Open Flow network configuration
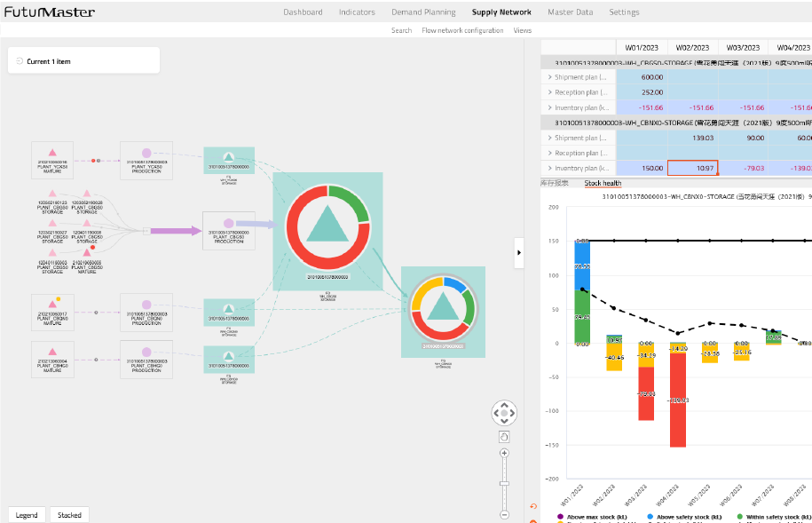Image resolution: width=812 pixels, height=523 pixels. [464, 29]
